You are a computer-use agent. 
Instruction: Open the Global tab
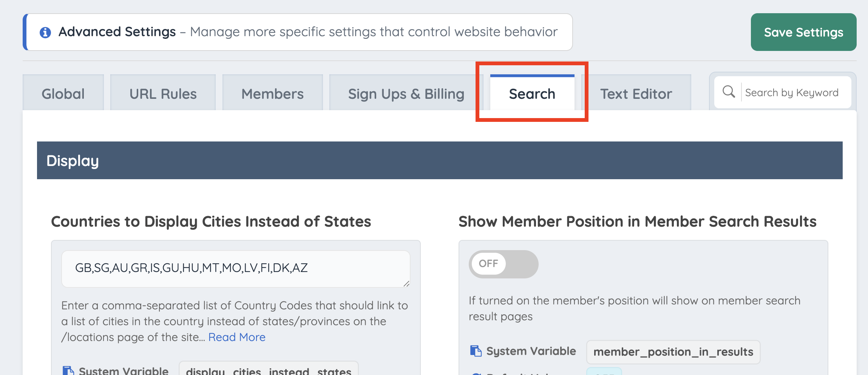click(x=63, y=93)
